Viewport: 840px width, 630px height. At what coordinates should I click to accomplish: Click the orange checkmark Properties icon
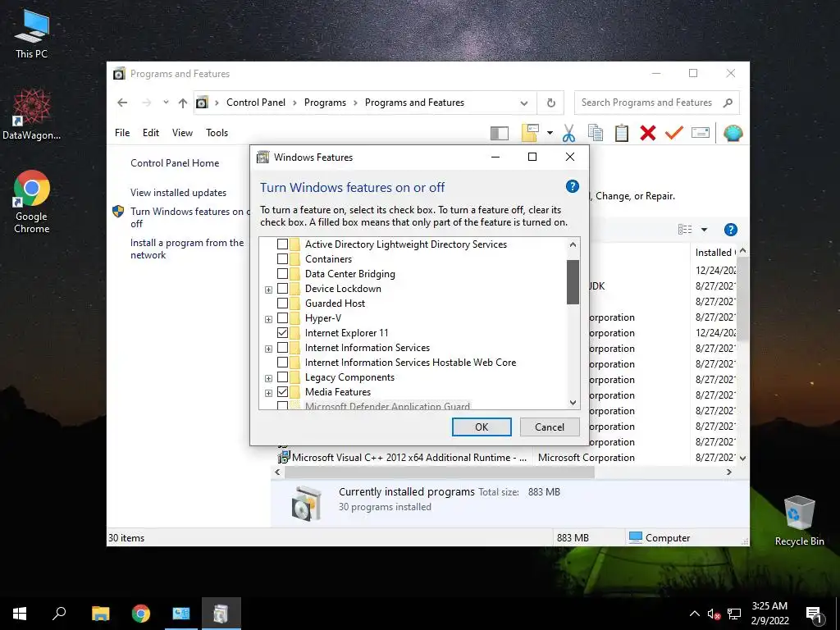click(x=674, y=132)
